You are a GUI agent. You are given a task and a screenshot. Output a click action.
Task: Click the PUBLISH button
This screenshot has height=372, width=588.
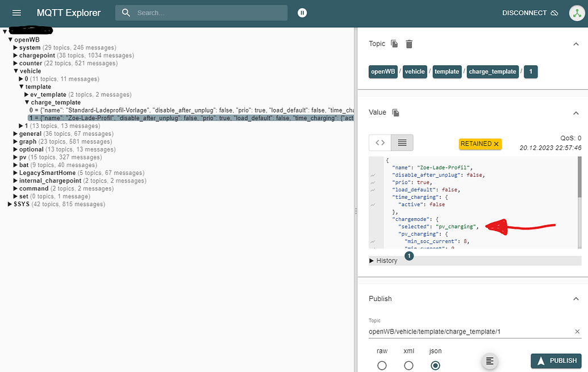point(556,361)
